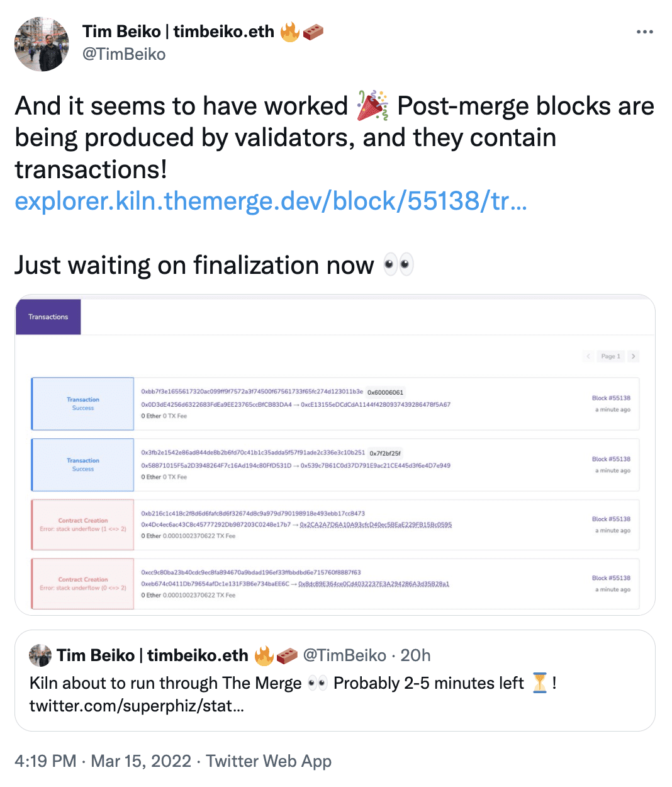Open the embedded block explorer screenshot

click(335, 455)
